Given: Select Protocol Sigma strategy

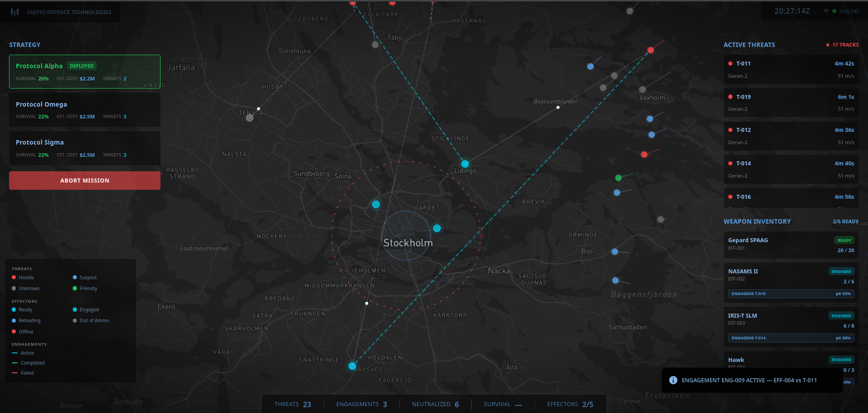Looking at the screenshot, I should click(x=84, y=148).
